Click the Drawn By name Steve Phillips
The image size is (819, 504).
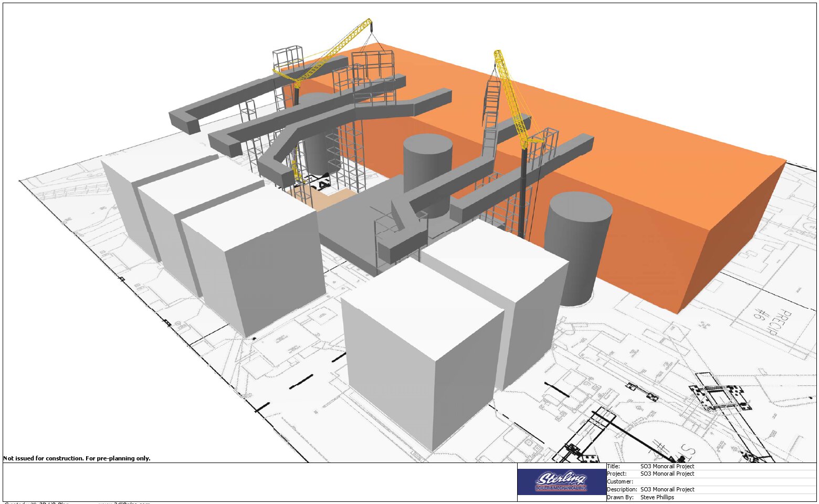pyautogui.click(x=657, y=497)
